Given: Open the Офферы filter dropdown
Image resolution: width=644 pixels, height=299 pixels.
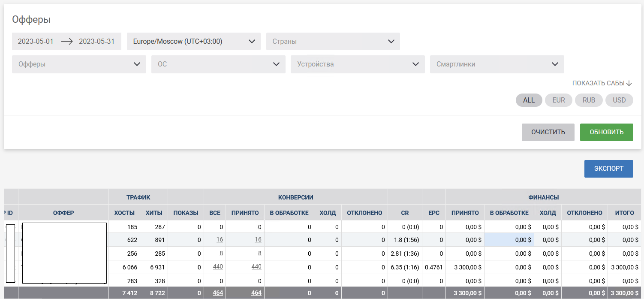Looking at the screenshot, I should (x=79, y=64).
